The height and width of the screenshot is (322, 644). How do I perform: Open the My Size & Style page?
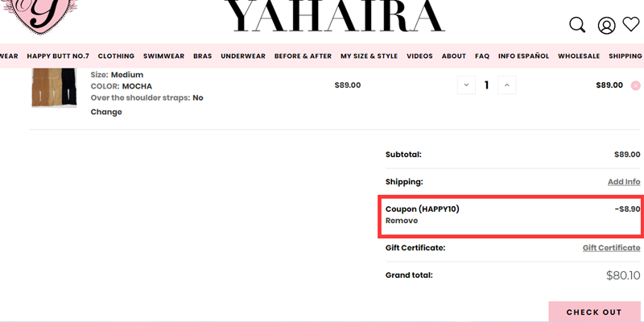(369, 56)
